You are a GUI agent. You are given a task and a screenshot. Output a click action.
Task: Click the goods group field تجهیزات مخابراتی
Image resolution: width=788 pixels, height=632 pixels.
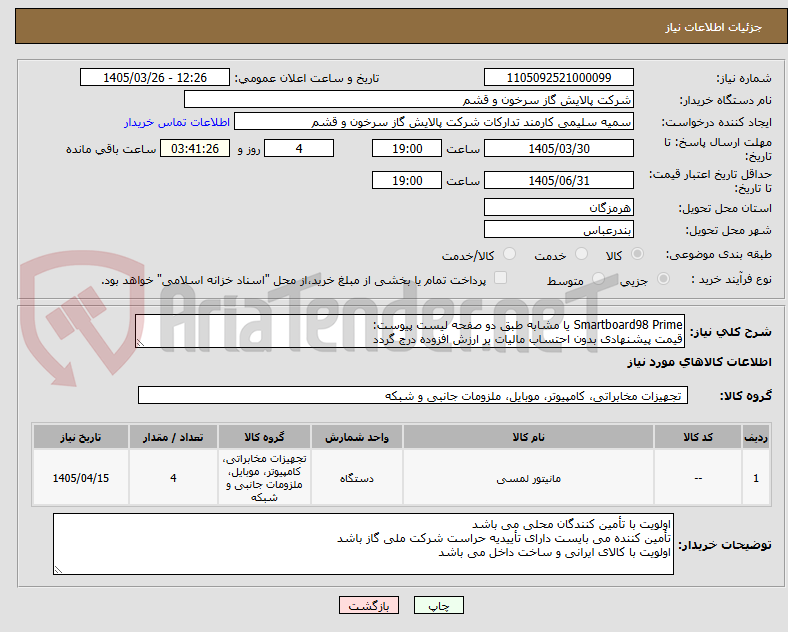click(413, 395)
